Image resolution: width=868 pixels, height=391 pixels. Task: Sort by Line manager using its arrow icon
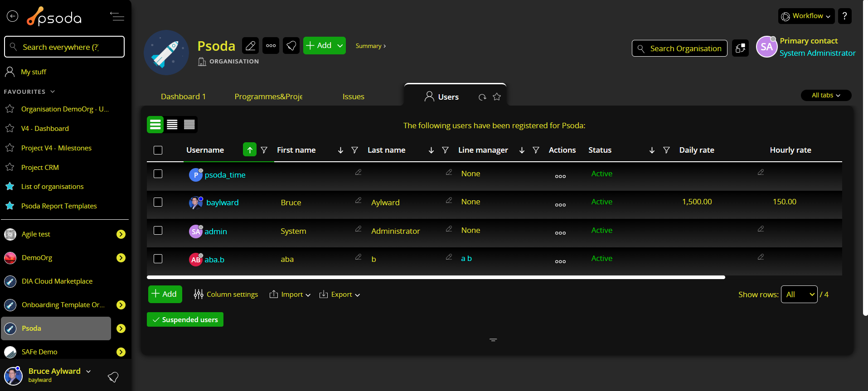point(522,150)
